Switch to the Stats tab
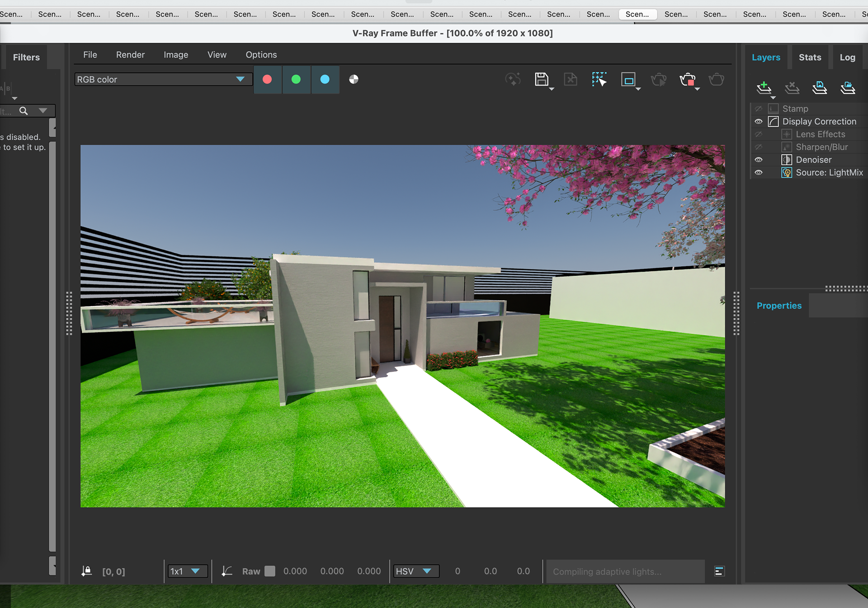Screen dimensions: 868x608 810,57
